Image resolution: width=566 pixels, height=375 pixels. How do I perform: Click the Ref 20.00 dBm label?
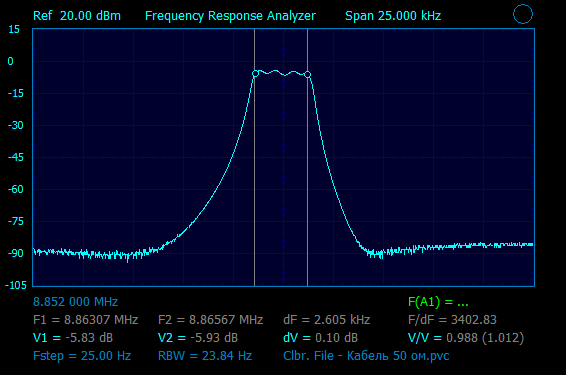77,16
